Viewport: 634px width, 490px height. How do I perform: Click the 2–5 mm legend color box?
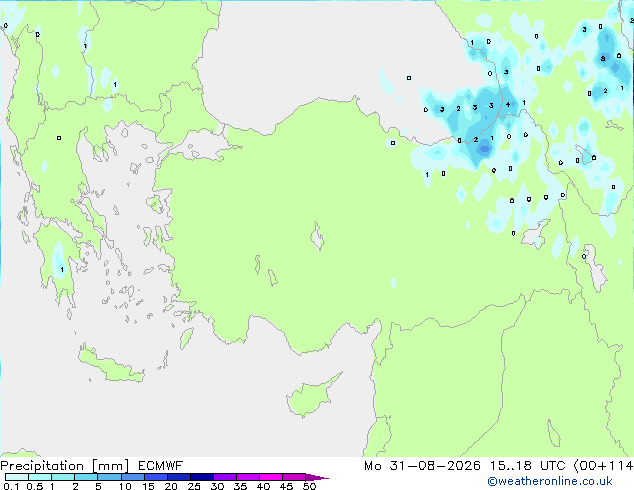(86, 477)
